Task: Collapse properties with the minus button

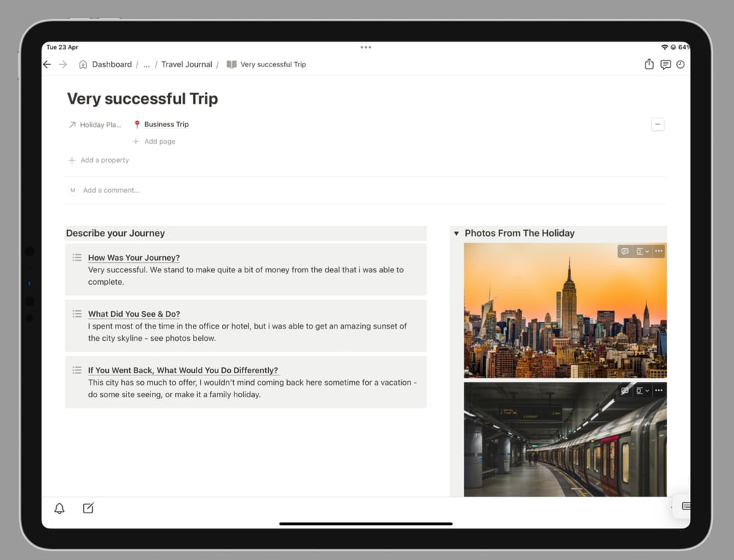Action: pos(658,124)
